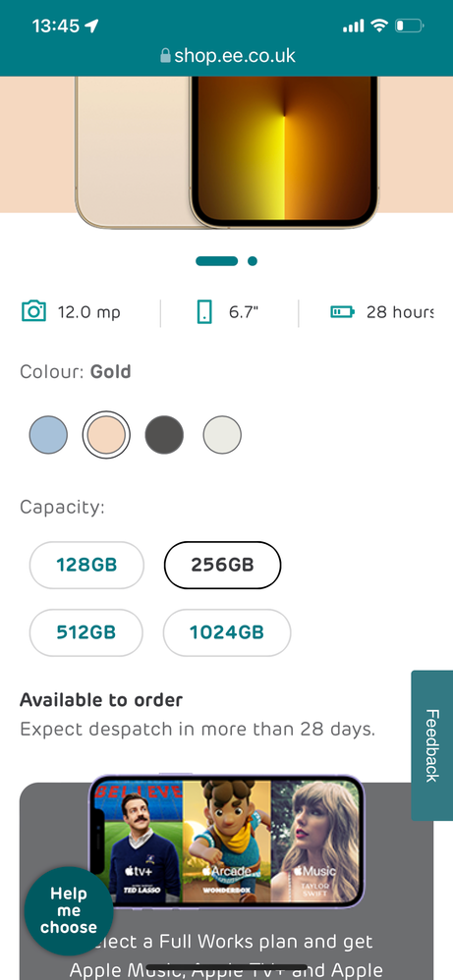Viewport: 453px width, 980px height.
Task: Pick the graphite dark grey colour swatch
Action: [164, 434]
